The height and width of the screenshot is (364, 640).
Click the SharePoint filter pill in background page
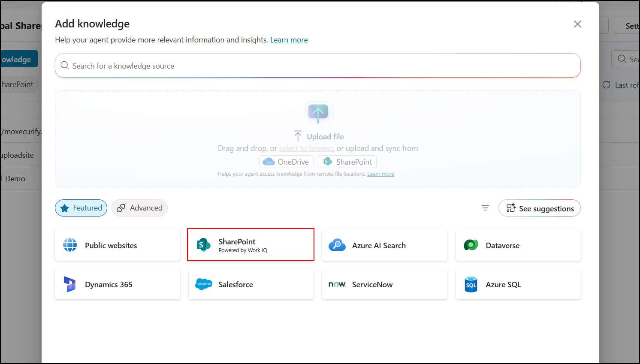19,84
